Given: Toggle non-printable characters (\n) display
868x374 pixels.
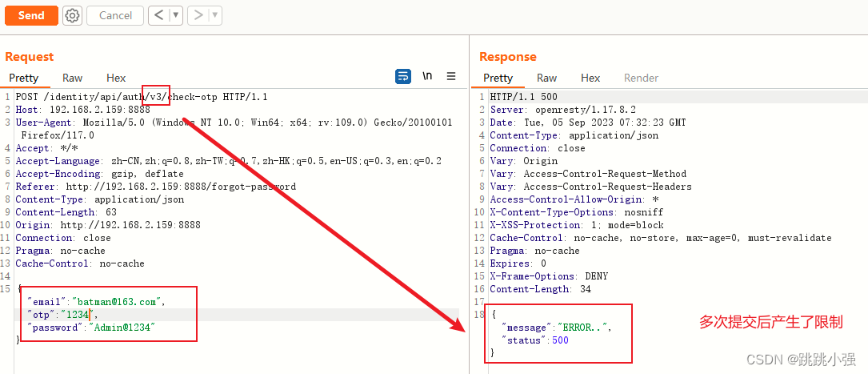Looking at the screenshot, I should (428, 76).
